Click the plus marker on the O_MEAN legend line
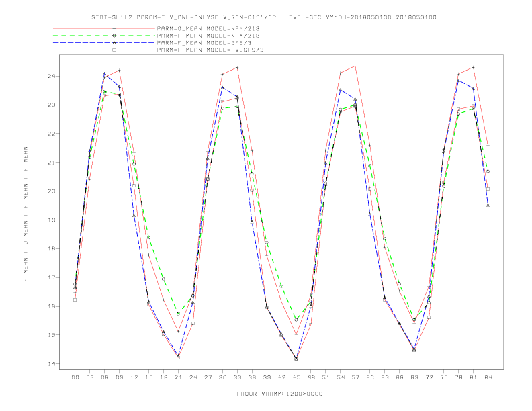 [114, 28]
